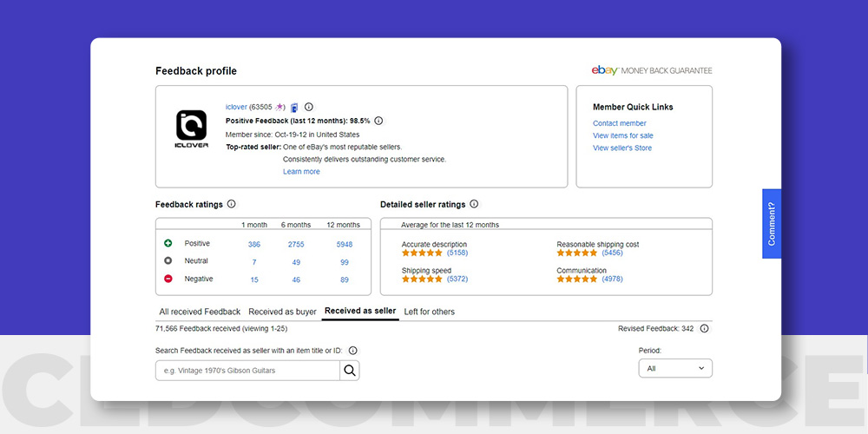Open the (5456) shipping cost rating count
This screenshot has height=434, width=868.
click(612, 253)
